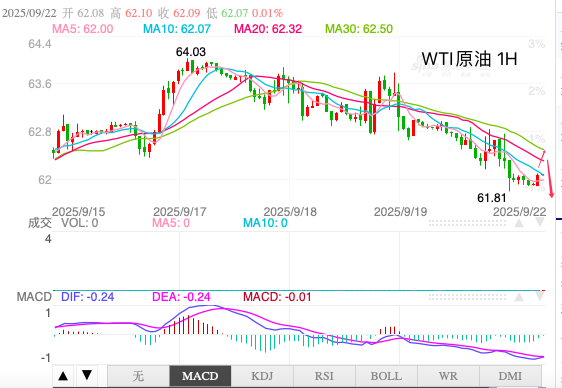Click the black down-triangle indicator button
Image resolution: width=562 pixels, height=388 pixels.
click(x=87, y=376)
